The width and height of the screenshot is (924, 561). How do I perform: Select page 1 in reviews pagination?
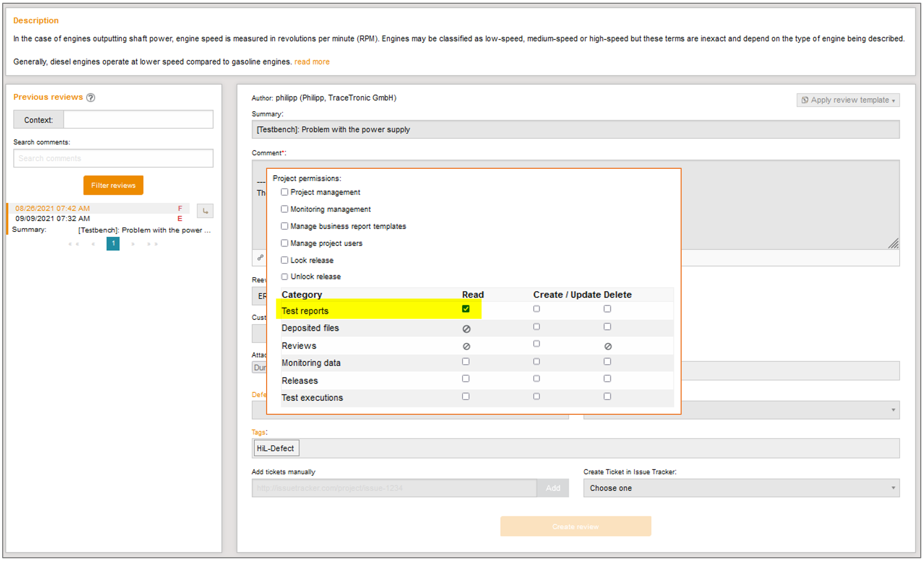113,244
